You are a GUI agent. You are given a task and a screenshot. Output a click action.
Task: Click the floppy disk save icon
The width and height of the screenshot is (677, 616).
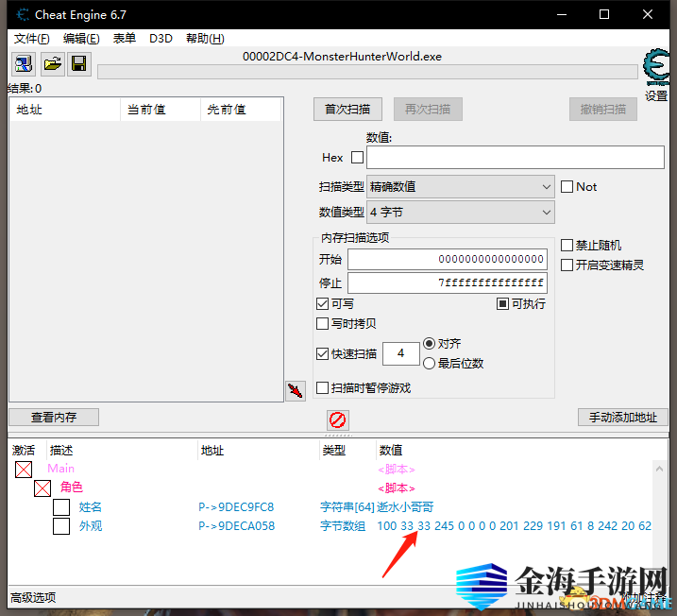79,64
